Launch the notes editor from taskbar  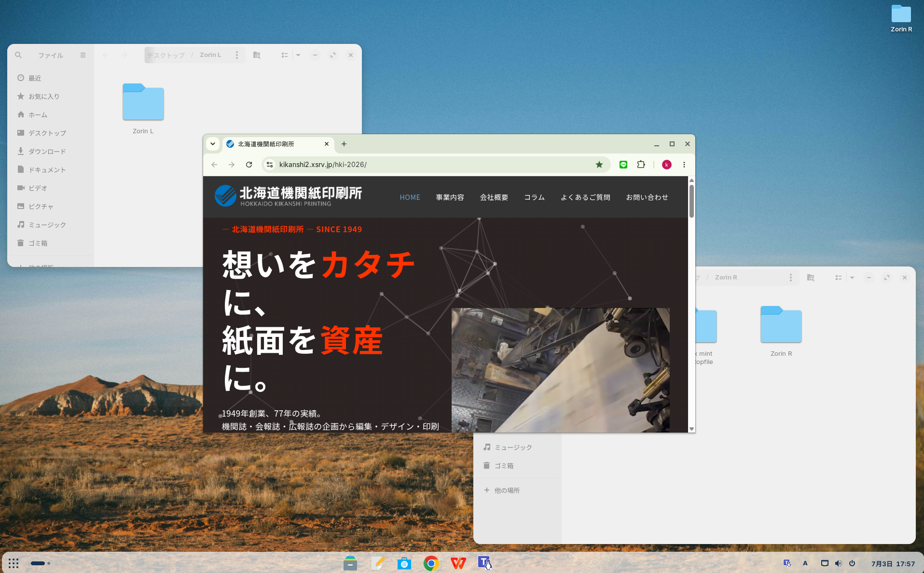click(377, 563)
